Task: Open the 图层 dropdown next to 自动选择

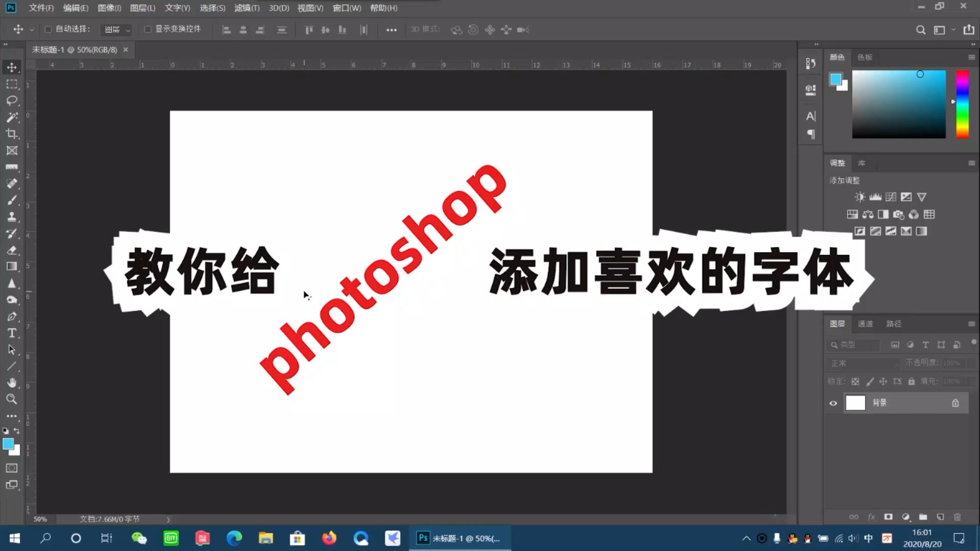Action: [116, 30]
